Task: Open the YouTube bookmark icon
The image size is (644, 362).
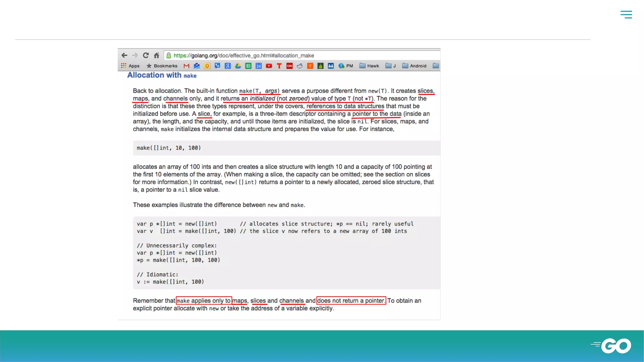Action: click(x=269, y=66)
